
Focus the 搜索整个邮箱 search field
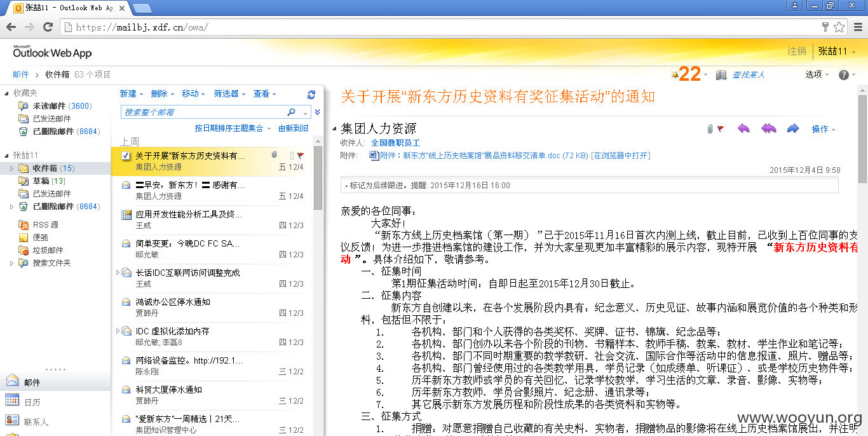click(x=203, y=112)
